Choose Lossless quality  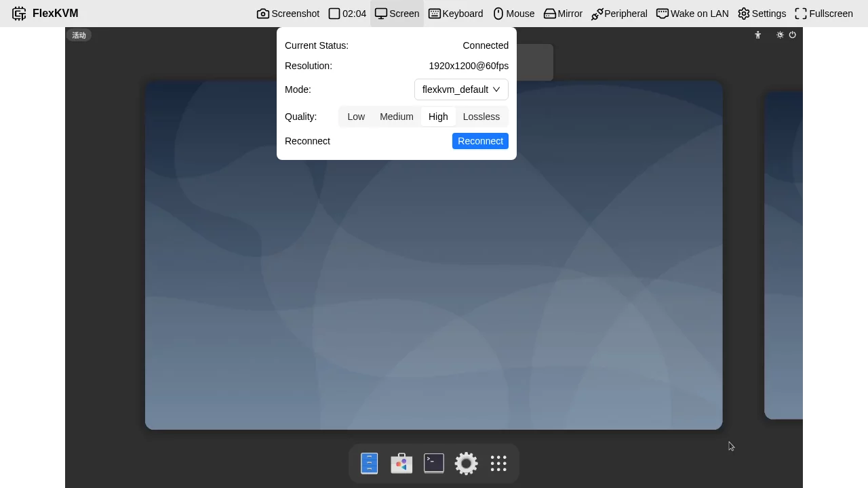(481, 117)
